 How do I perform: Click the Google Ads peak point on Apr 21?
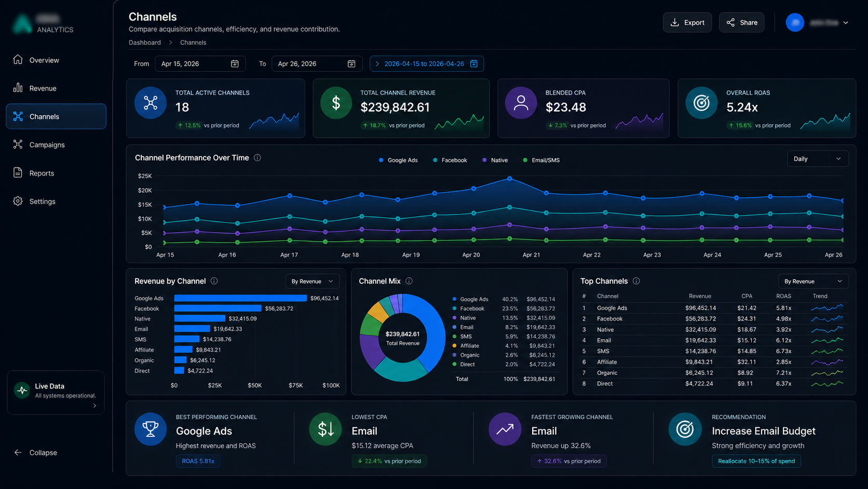point(510,179)
